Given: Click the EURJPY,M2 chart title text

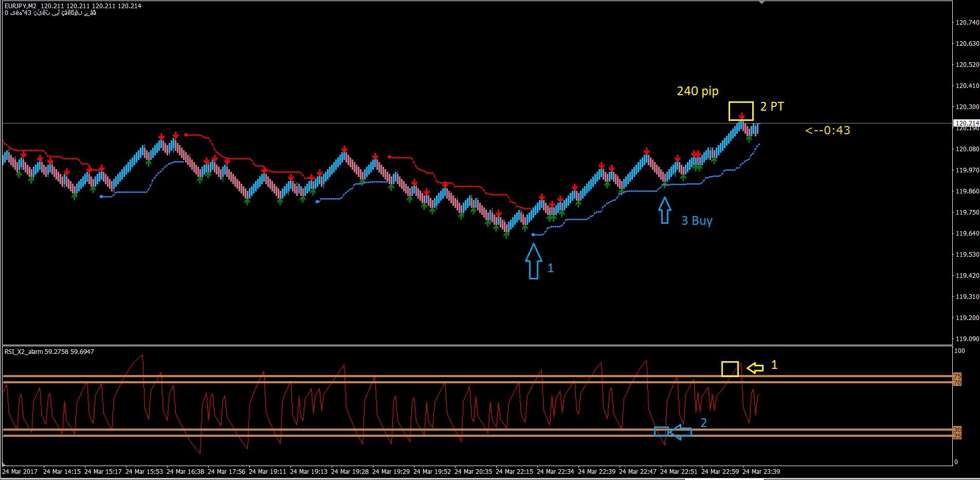Looking at the screenshot, I should (x=72, y=6).
